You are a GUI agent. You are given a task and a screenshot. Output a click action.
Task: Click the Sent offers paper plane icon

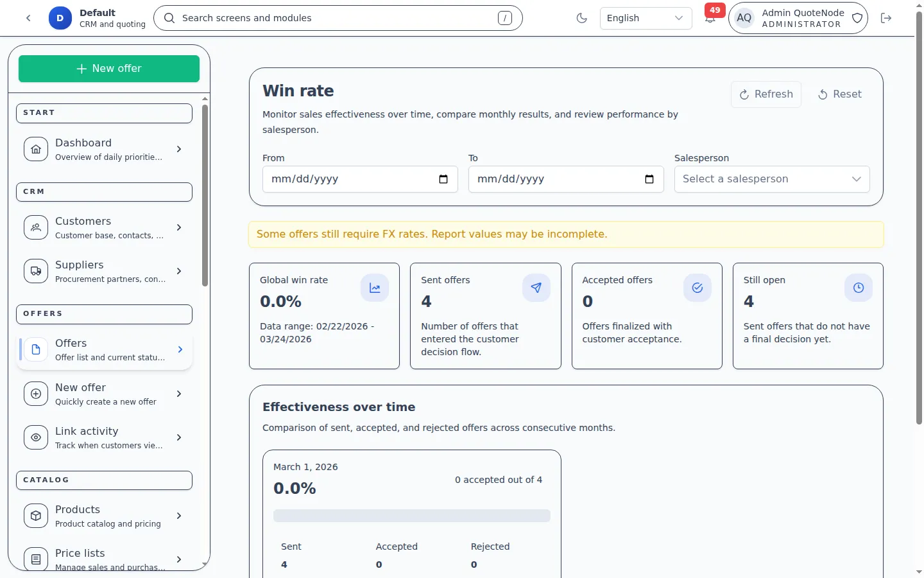click(x=536, y=288)
